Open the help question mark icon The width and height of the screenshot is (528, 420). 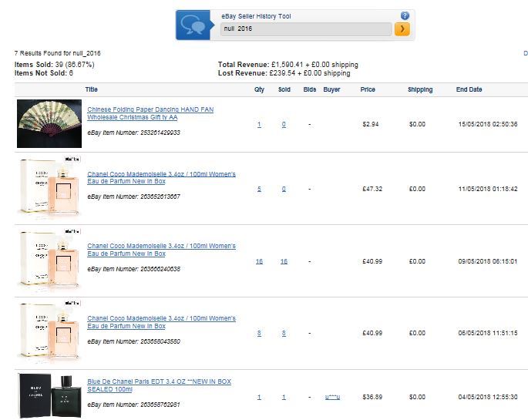(x=405, y=15)
